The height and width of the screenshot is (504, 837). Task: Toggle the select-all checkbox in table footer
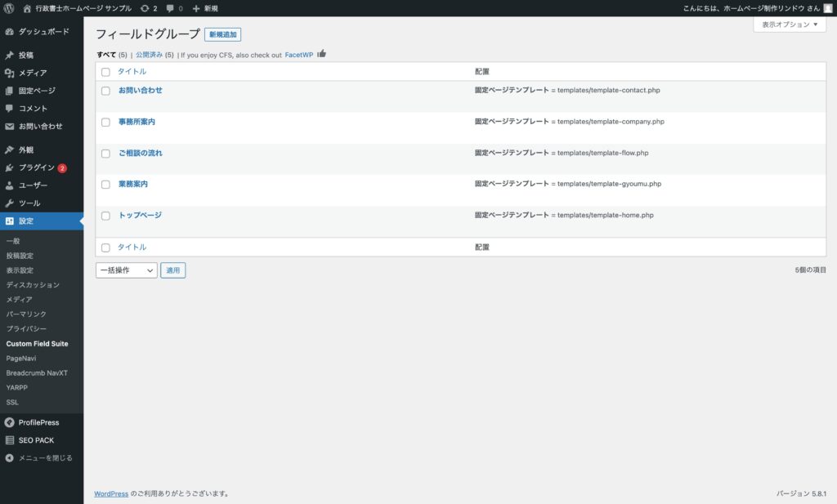coord(105,248)
